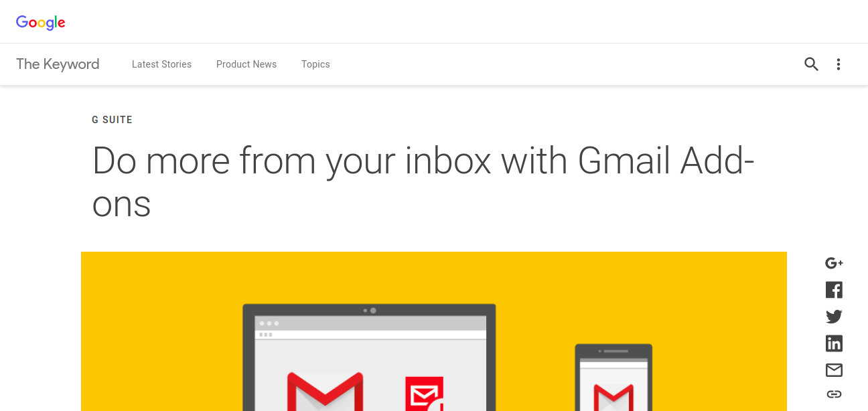The width and height of the screenshot is (868, 411).
Task: Click the Google logo
Action: [x=41, y=22]
